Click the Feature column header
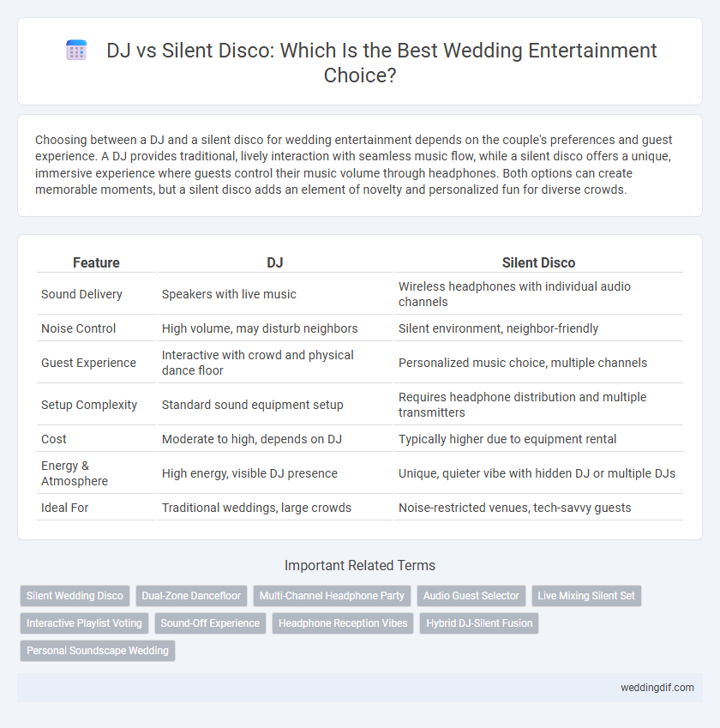 (x=96, y=262)
